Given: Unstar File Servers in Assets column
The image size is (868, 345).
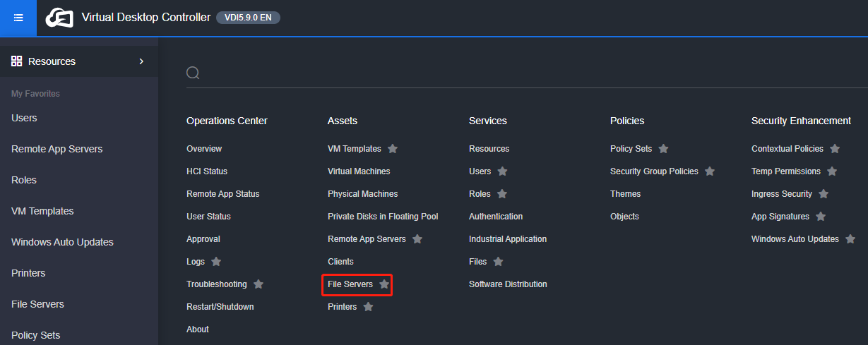Looking at the screenshot, I should pyautogui.click(x=384, y=284).
